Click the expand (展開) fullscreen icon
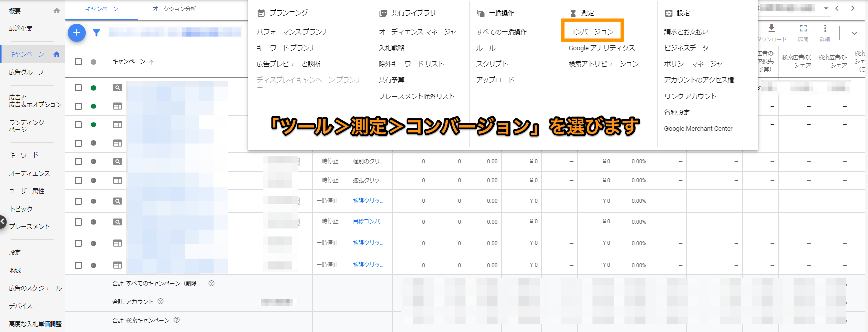The image size is (868, 332). click(x=803, y=28)
